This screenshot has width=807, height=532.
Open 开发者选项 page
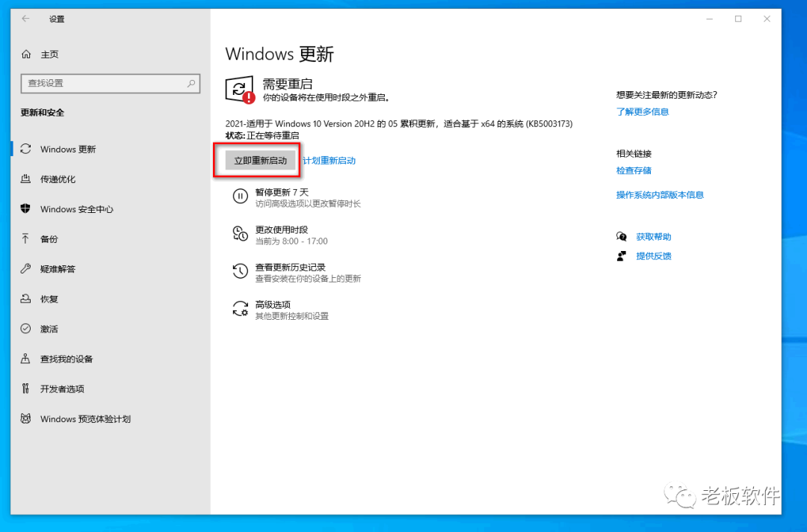pos(110,389)
